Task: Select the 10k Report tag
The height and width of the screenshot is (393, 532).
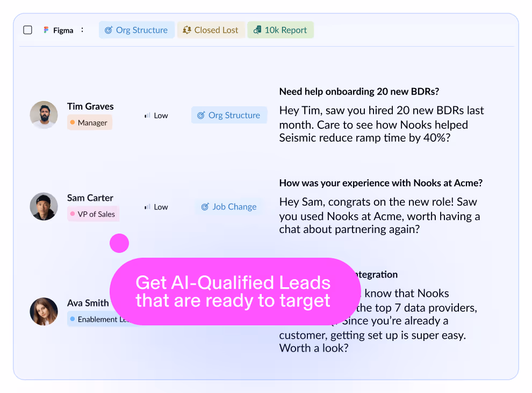Action: coord(281,30)
